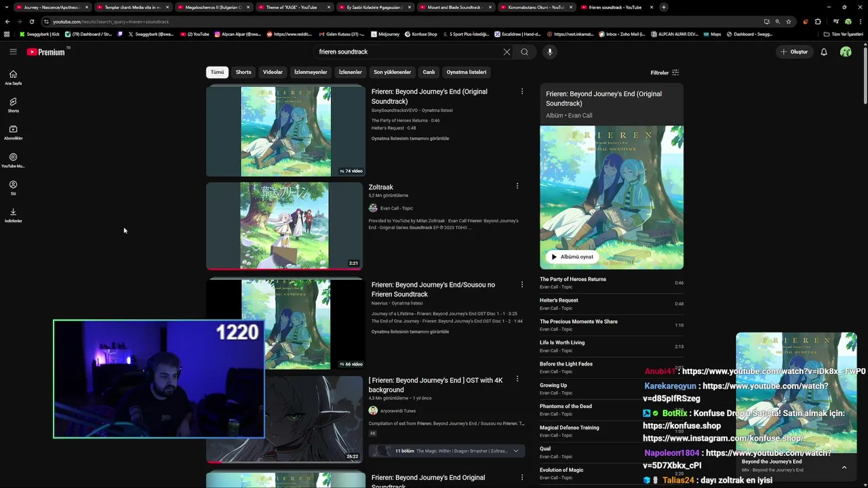The image size is (868, 488).
Task: Open Tüm Yer İşaretleri bookmarks folder
Action: (844, 34)
